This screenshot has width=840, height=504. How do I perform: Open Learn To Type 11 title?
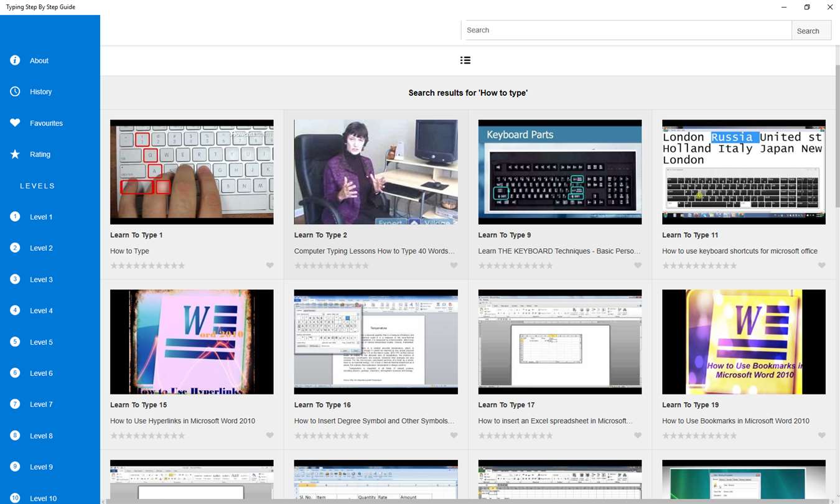click(690, 235)
